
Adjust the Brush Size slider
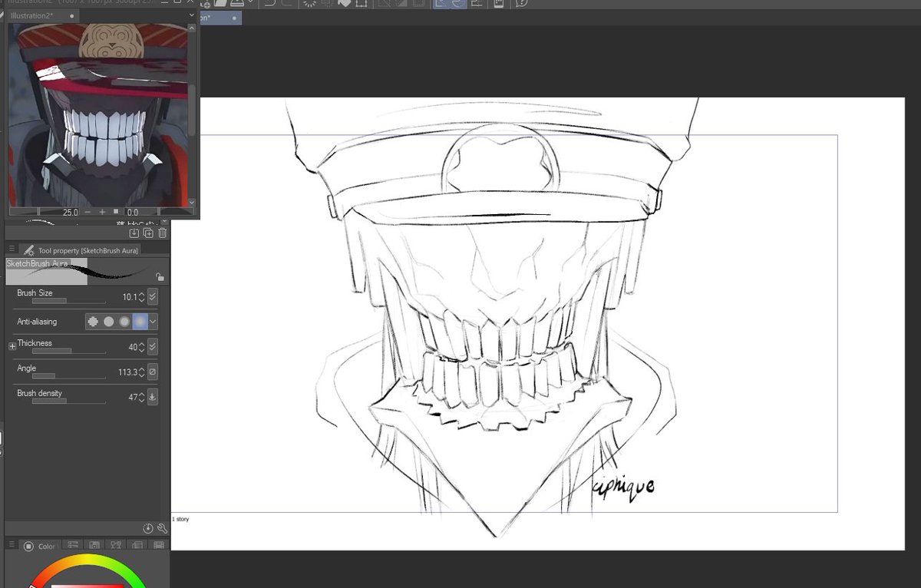68,301
